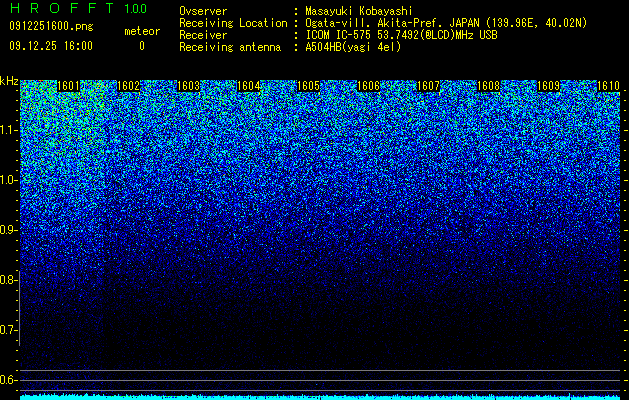This screenshot has width=629, height=400.
Task: Click the 1.1 kHz axis label
Action: [x=9, y=130]
